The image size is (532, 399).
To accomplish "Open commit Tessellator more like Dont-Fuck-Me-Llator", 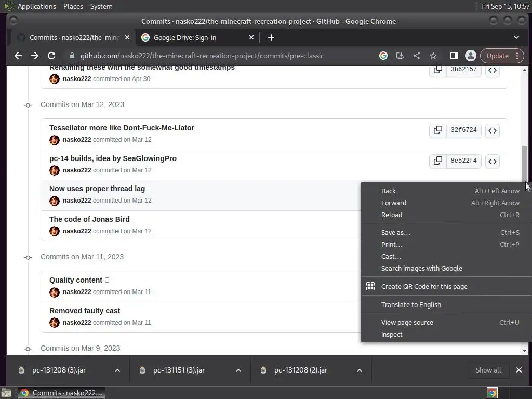I will pyautogui.click(x=122, y=128).
